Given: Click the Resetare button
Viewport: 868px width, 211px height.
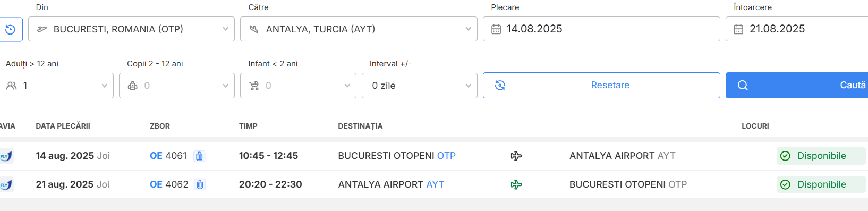Looking at the screenshot, I should (601, 85).
